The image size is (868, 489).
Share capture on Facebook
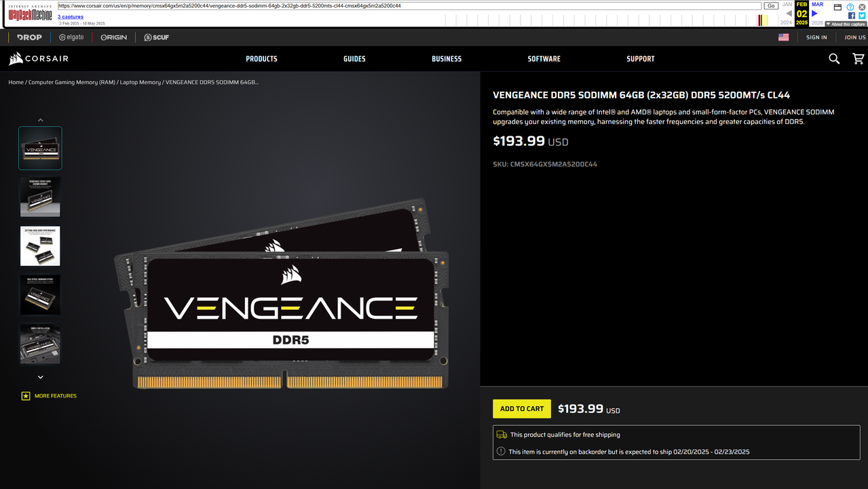coord(852,16)
